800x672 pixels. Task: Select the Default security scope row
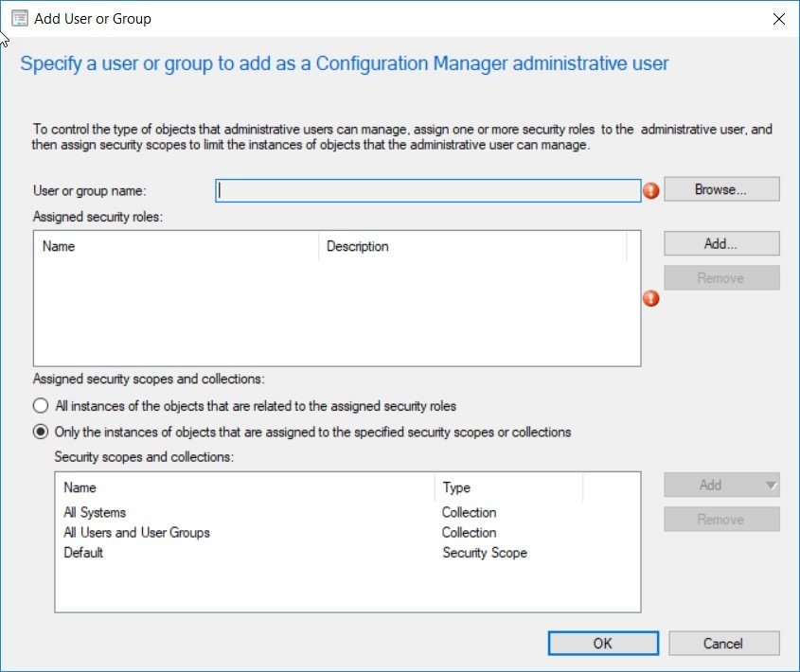pos(347,553)
